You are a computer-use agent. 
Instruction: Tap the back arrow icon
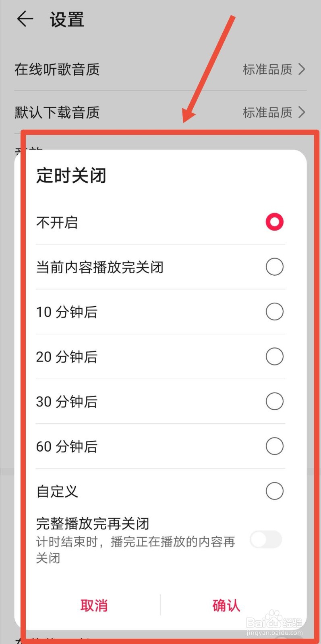click(25, 19)
